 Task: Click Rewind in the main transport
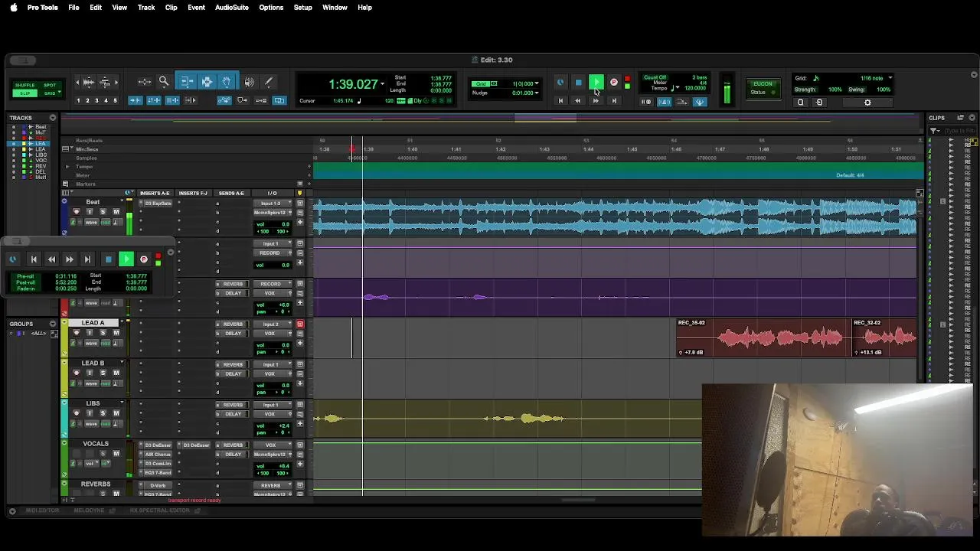click(578, 101)
